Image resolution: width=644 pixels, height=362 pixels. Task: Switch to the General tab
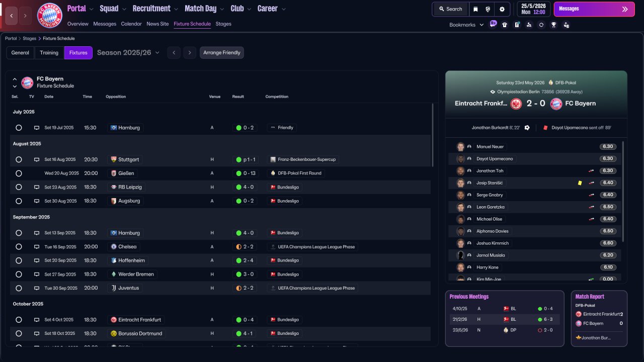click(20, 53)
